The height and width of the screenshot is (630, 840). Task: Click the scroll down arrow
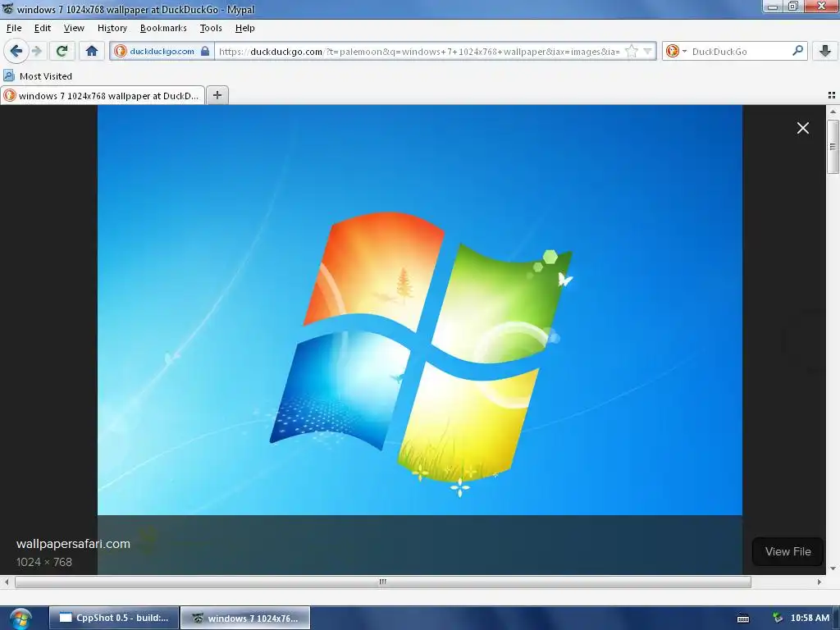tap(833, 568)
